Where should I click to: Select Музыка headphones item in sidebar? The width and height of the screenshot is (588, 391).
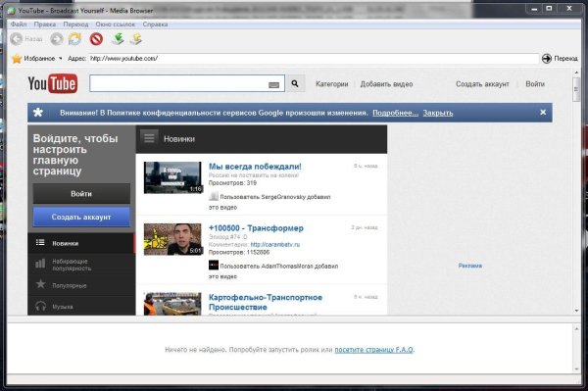(81, 307)
